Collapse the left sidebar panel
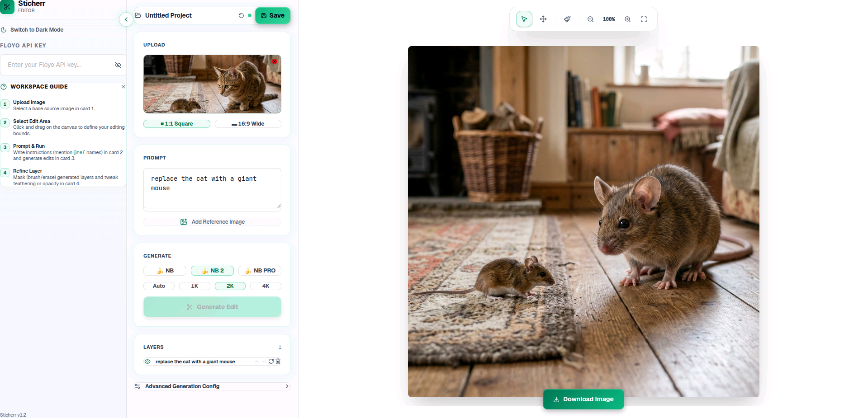 [x=126, y=19]
